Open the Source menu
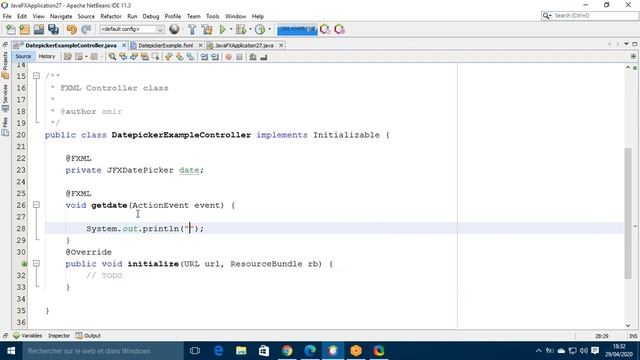This screenshot has height=360, width=640. [x=86, y=16]
